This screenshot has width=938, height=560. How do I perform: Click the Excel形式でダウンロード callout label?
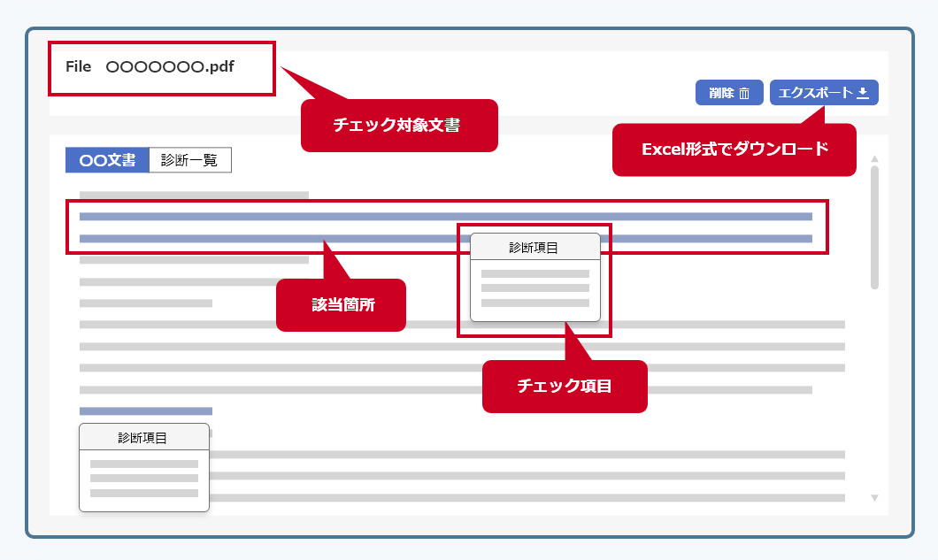734,150
